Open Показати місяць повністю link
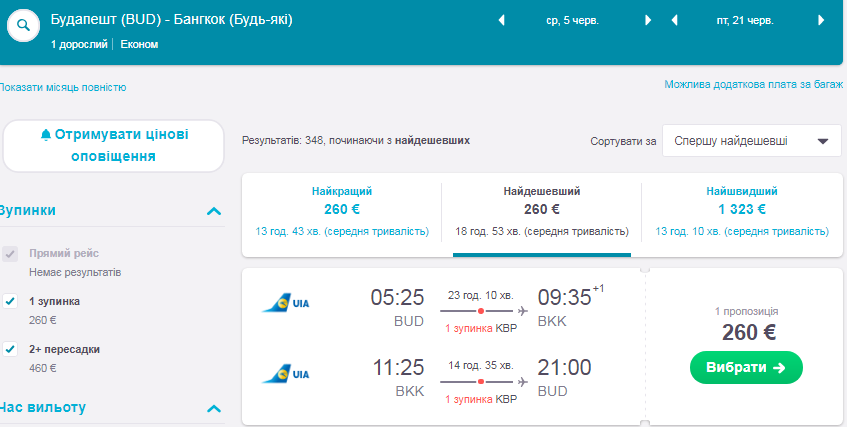This screenshot has width=847, height=427. pos(63,87)
